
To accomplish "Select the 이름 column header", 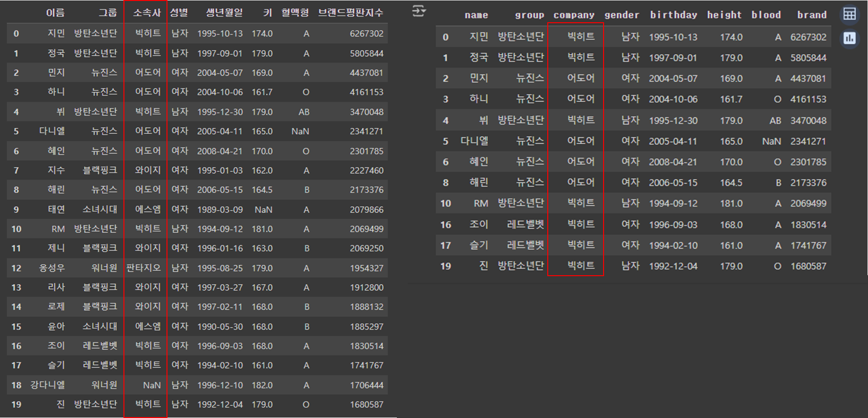I will point(55,13).
